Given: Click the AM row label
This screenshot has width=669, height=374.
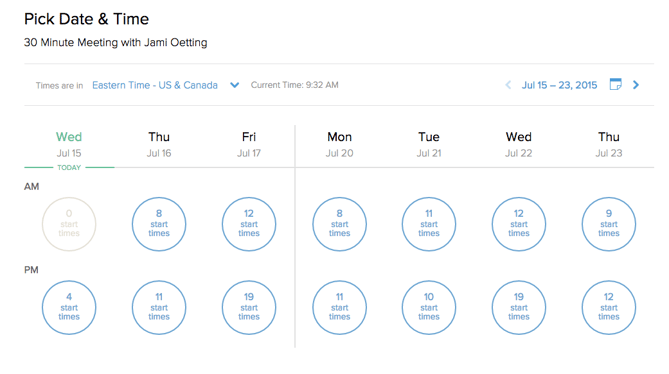Looking at the screenshot, I should pyautogui.click(x=32, y=186).
